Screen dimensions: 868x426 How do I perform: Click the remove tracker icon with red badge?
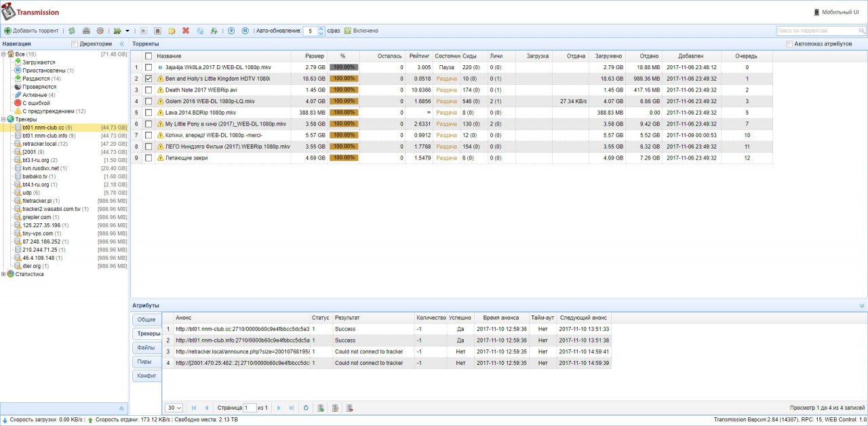click(349, 408)
